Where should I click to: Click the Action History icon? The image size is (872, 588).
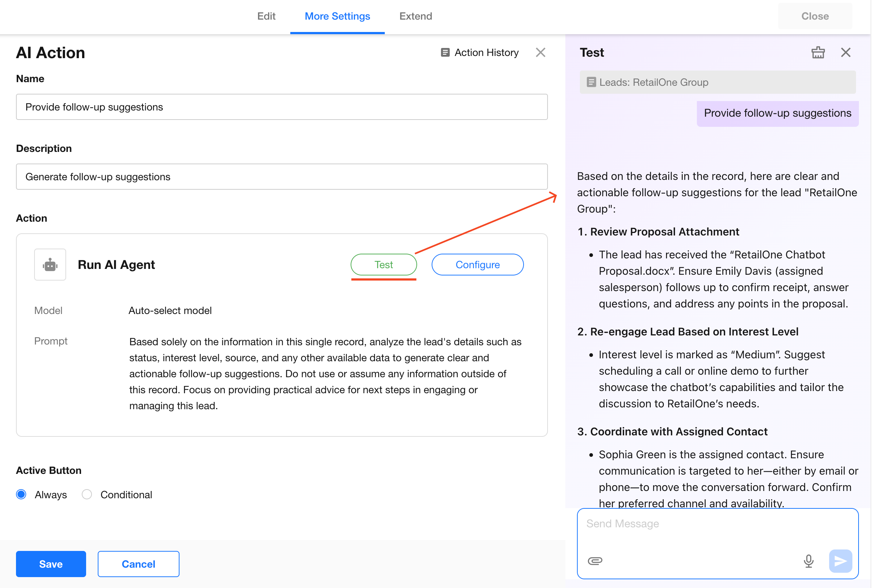(x=445, y=52)
